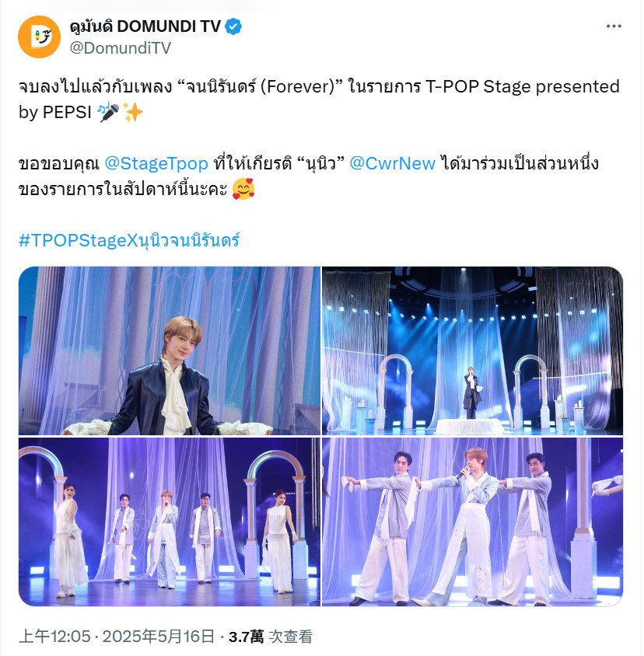Visit the @StageTpop mention
Viewport: 644px width, 656px height.
[x=156, y=163]
